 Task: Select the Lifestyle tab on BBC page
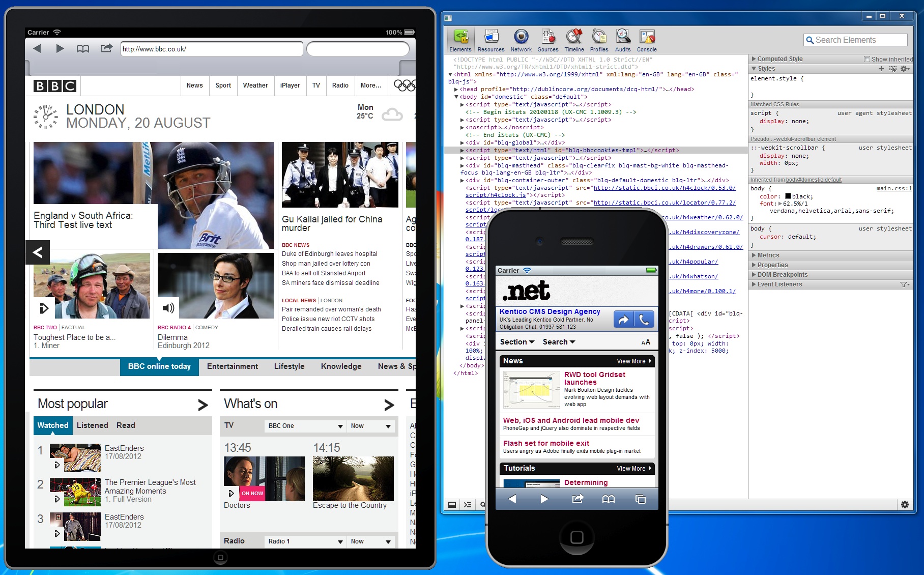click(x=289, y=366)
